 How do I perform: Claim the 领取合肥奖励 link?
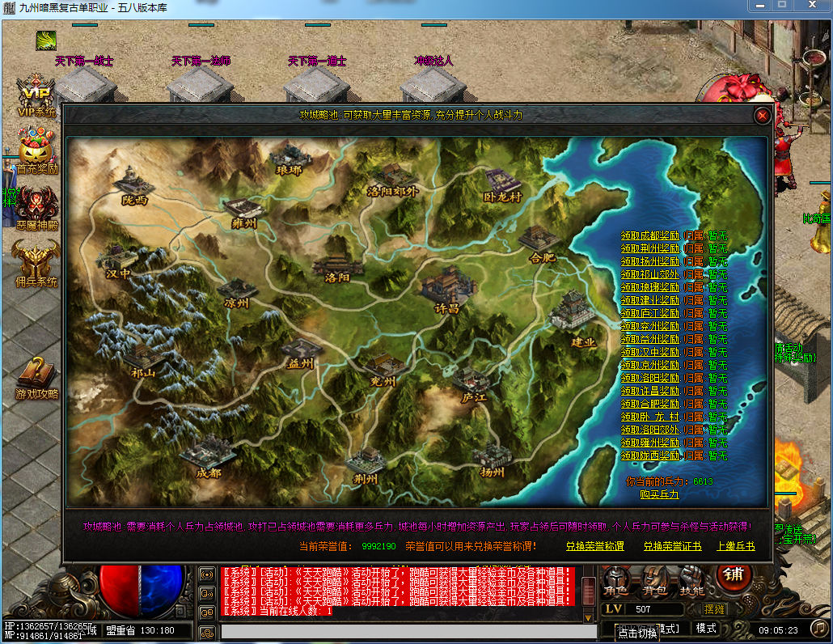[x=649, y=404]
